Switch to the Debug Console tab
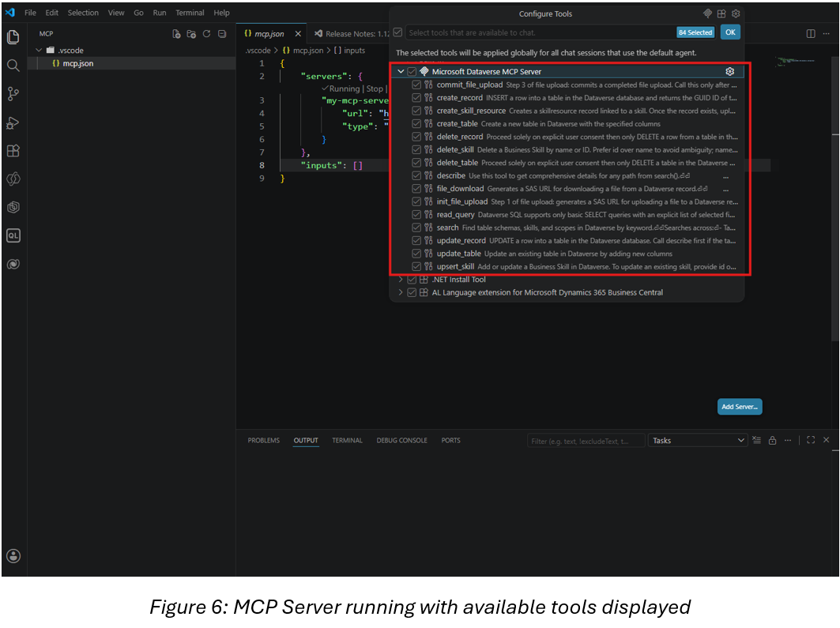This screenshot has height=628, width=840. [x=401, y=440]
